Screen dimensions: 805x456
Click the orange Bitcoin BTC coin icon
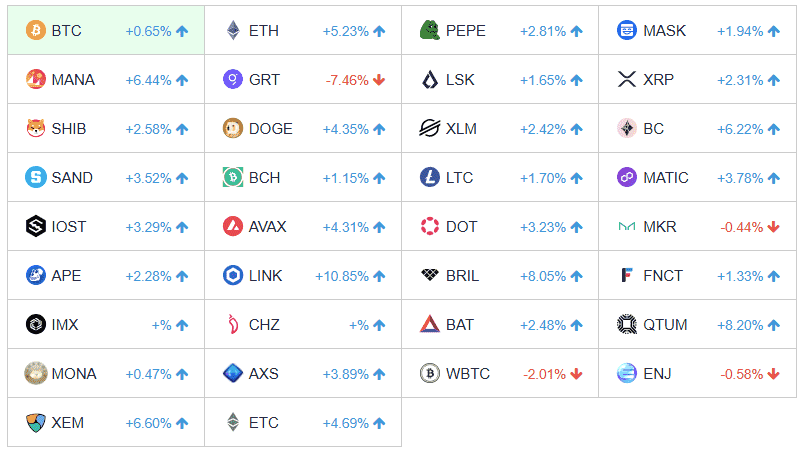[x=36, y=30]
